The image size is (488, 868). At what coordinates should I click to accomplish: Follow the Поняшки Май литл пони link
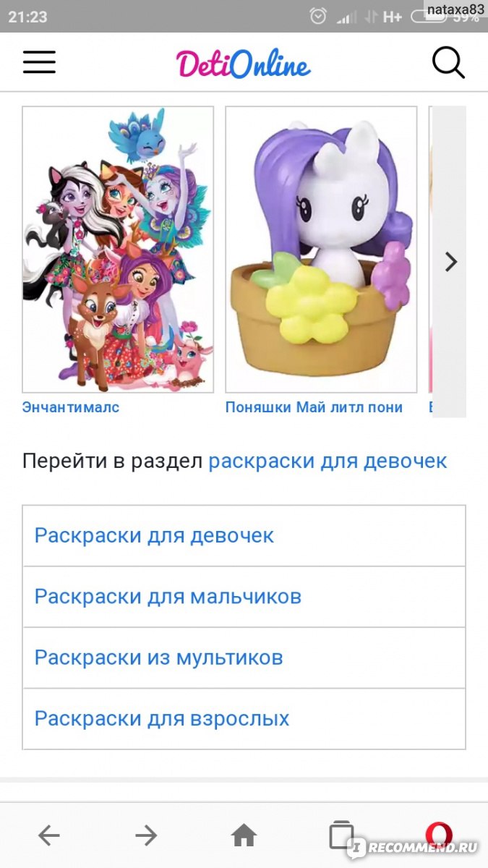point(314,407)
